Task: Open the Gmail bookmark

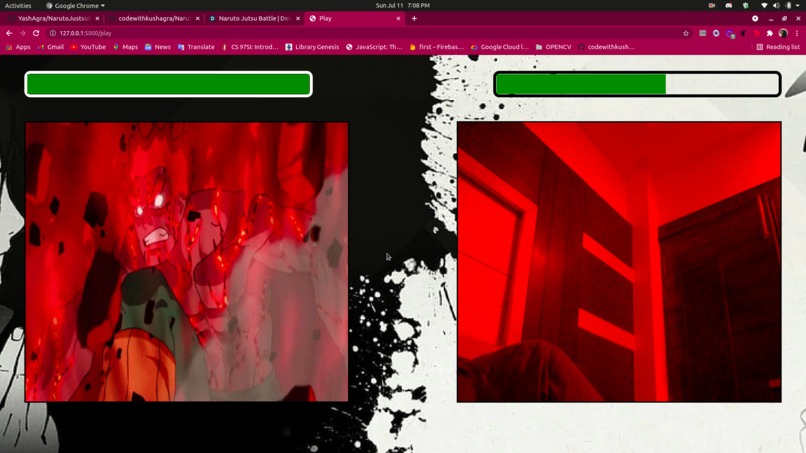Action: point(51,47)
